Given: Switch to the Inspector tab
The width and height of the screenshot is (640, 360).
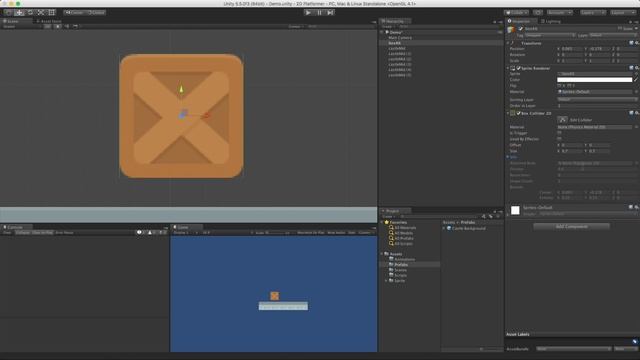Looking at the screenshot, I should coord(521,21).
